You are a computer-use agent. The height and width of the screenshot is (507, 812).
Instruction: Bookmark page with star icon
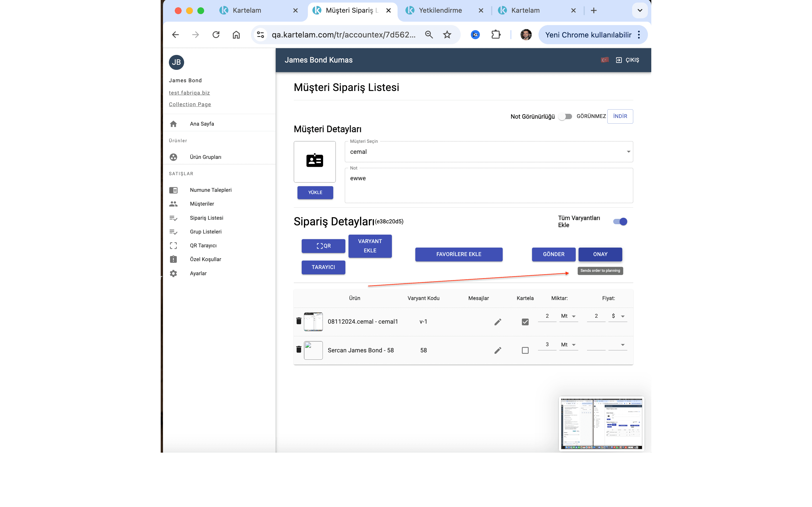[447, 35]
